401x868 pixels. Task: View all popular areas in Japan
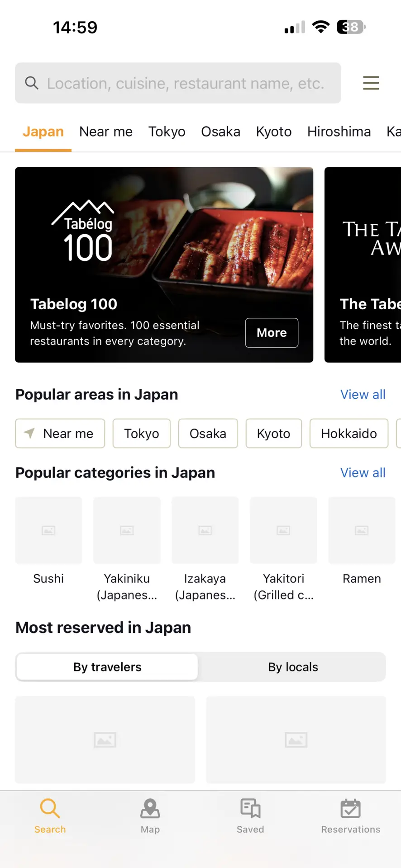tap(363, 395)
